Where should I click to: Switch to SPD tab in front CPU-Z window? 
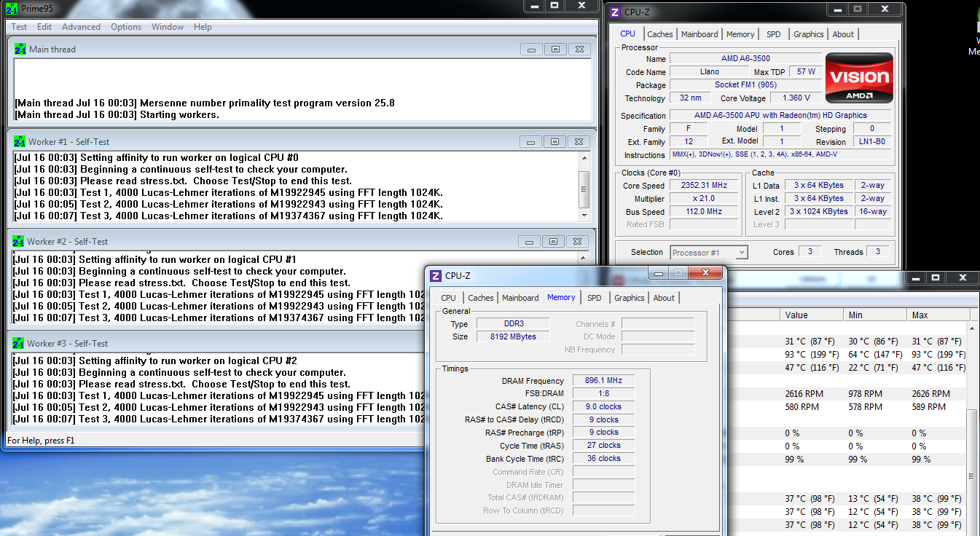pyautogui.click(x=595, y=298)
